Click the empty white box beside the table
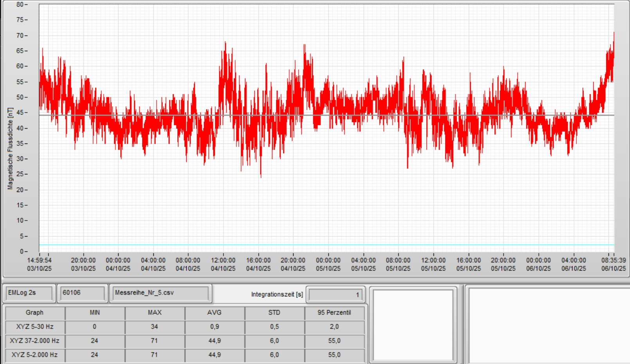The image size is (630, 364). coord(413,325)
